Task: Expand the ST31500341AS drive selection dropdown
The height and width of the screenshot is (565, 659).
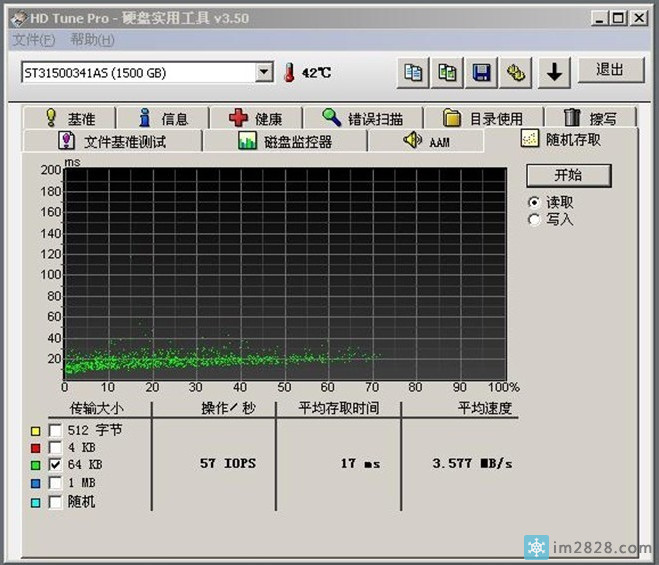Action: pyautogui.click(x=264, y=73)
